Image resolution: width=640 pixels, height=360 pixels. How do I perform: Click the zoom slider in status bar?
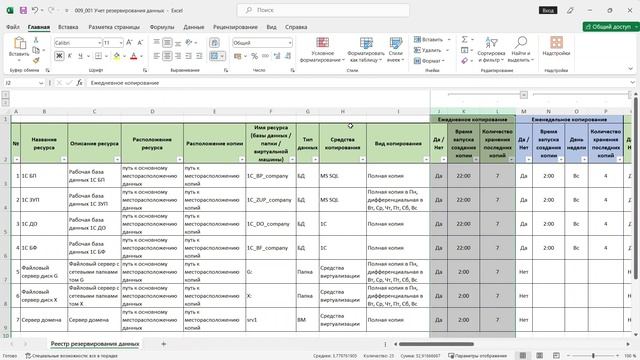click(593, 356)
